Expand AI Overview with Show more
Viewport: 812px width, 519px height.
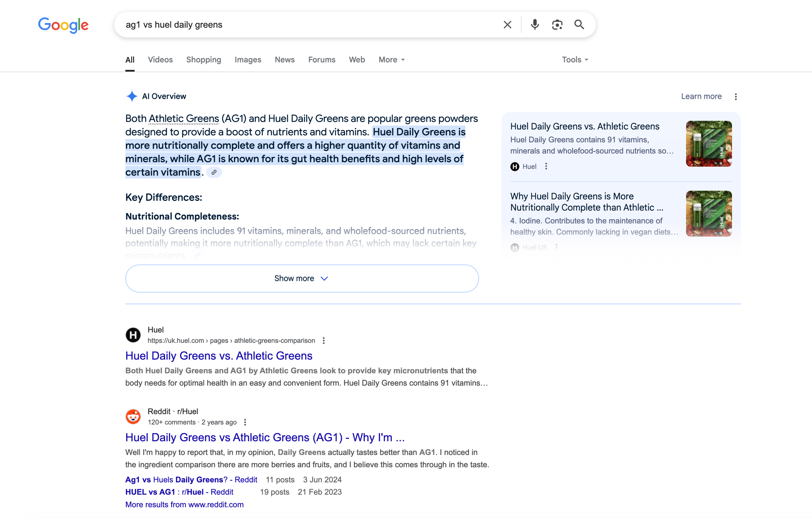(x=302, y=278)
